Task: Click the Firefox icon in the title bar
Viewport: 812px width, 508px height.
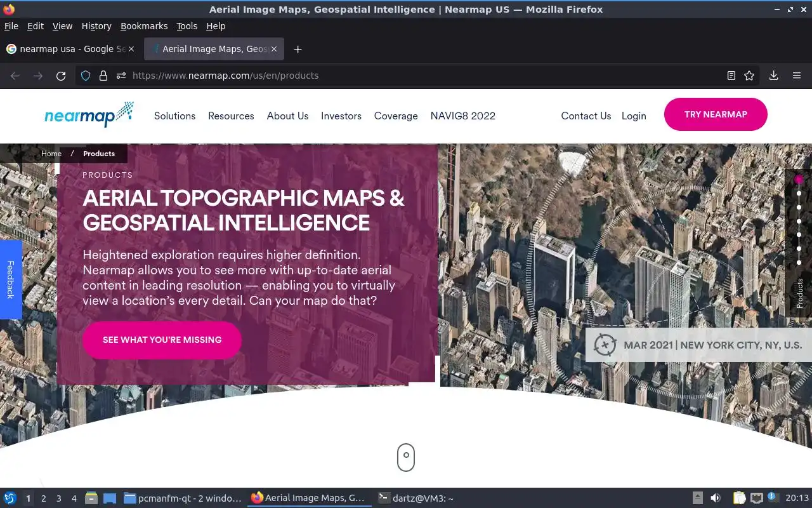Action: click(x=9, y=10)
